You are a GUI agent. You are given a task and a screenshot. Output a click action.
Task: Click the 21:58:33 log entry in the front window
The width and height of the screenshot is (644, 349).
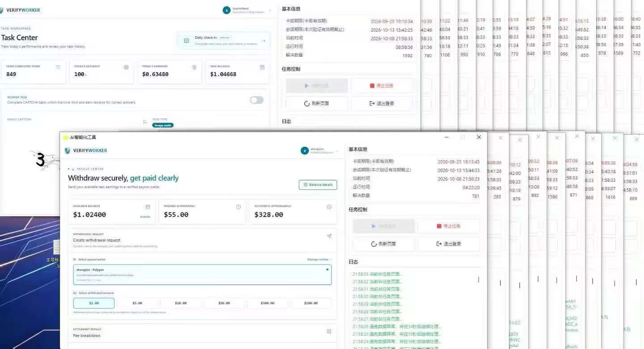point(377,274)
